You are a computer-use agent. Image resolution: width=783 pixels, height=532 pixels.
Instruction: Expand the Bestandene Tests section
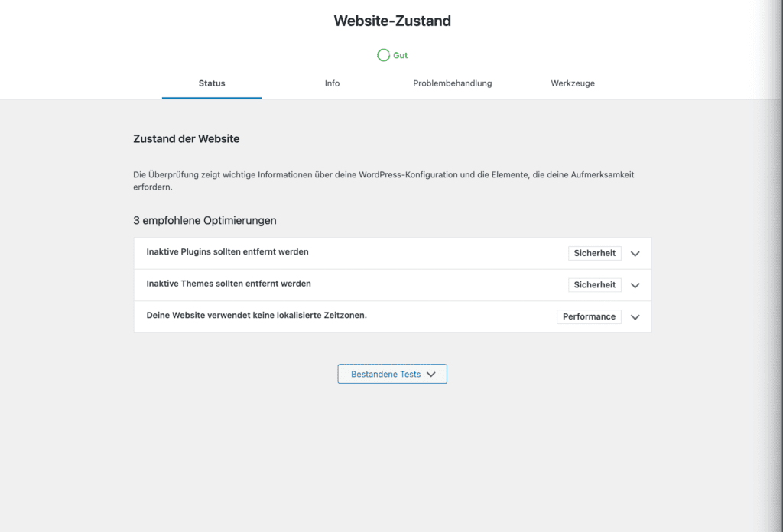click(x=391, y=374)
